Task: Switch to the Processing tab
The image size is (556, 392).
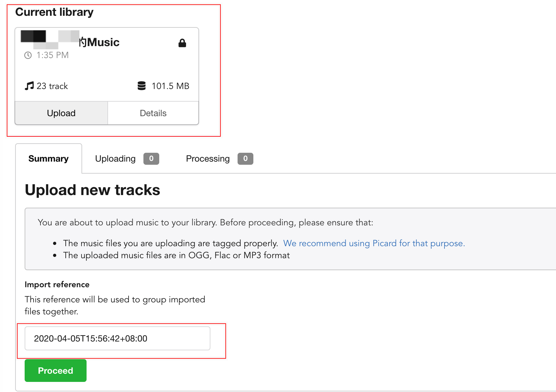Action: point(219,158)
